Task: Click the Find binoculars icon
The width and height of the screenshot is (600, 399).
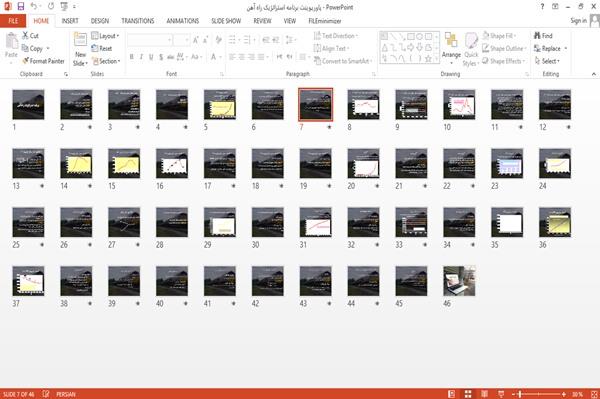Action: point(537,36)
